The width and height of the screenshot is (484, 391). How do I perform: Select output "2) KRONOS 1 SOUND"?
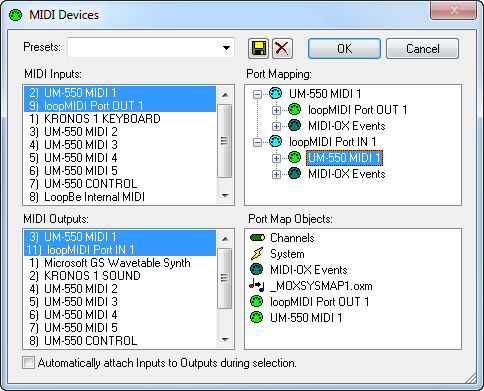[120, 276]
